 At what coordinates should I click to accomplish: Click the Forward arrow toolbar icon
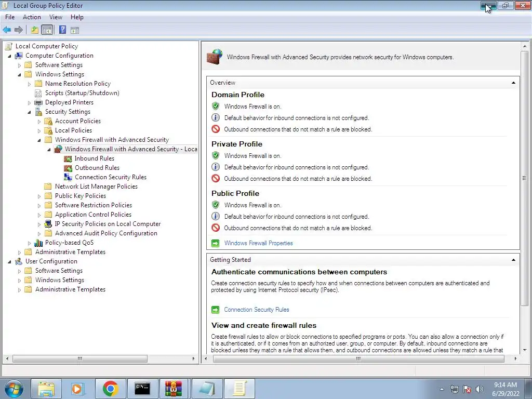[x=19, y=30]
